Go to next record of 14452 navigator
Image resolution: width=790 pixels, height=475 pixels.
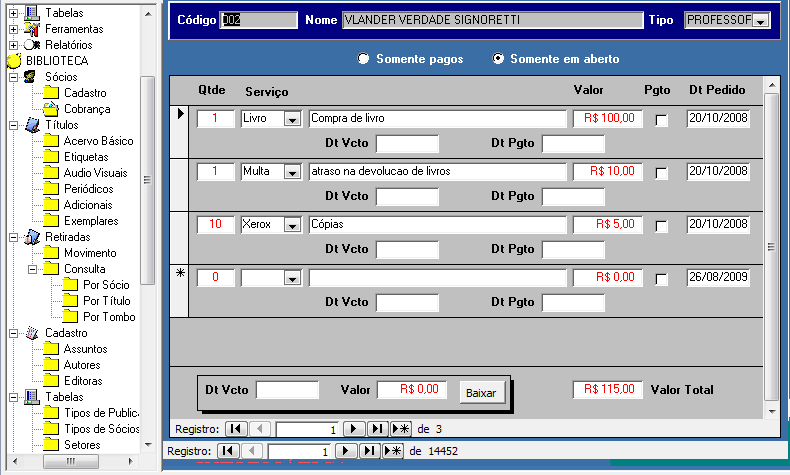[x=346, y=450]
